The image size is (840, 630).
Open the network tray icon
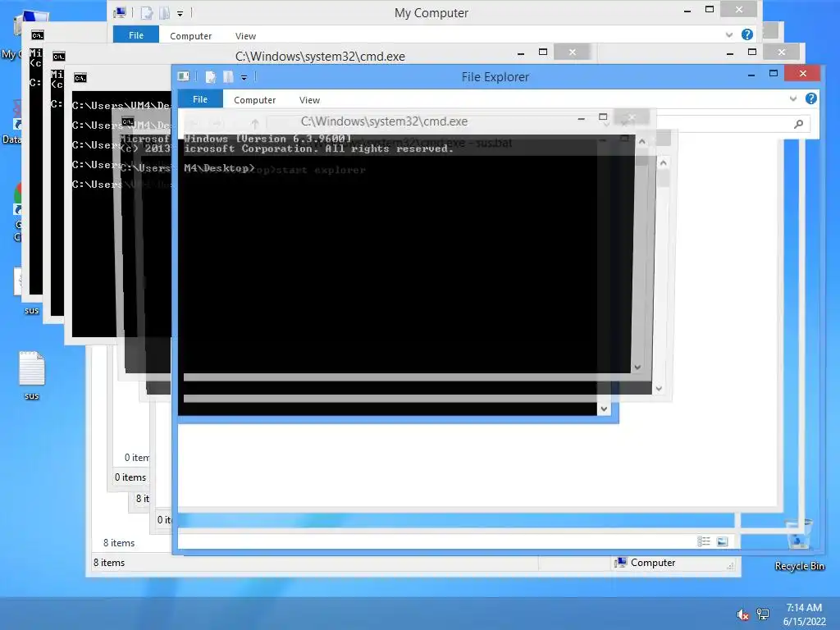[x=763, y=614]
